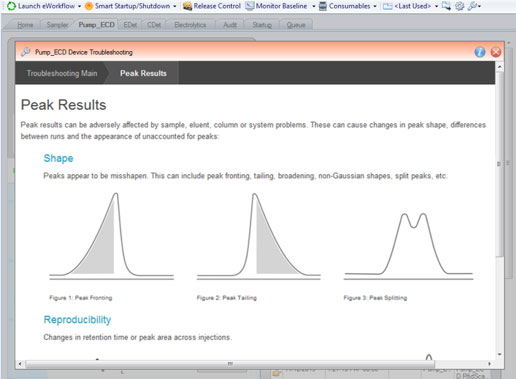516x379 pixels.
Task: Click the 'Figure 1: Peak Fronting' caption
Action: click(x=81, y=298)
